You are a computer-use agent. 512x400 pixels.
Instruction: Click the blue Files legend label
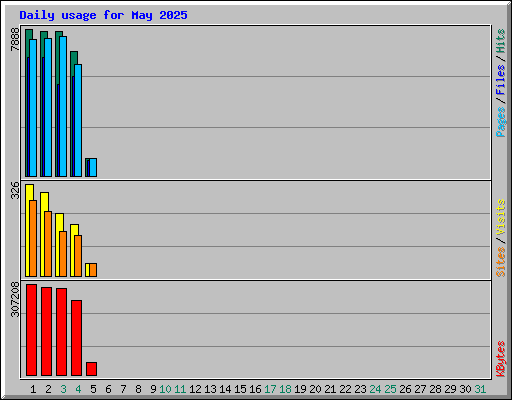[500, 79]
